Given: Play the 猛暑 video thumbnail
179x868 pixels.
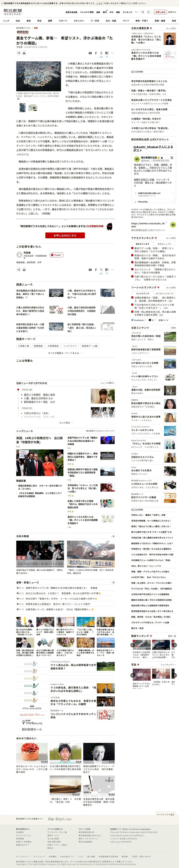Looking at the screenshot, I should 40,554.
